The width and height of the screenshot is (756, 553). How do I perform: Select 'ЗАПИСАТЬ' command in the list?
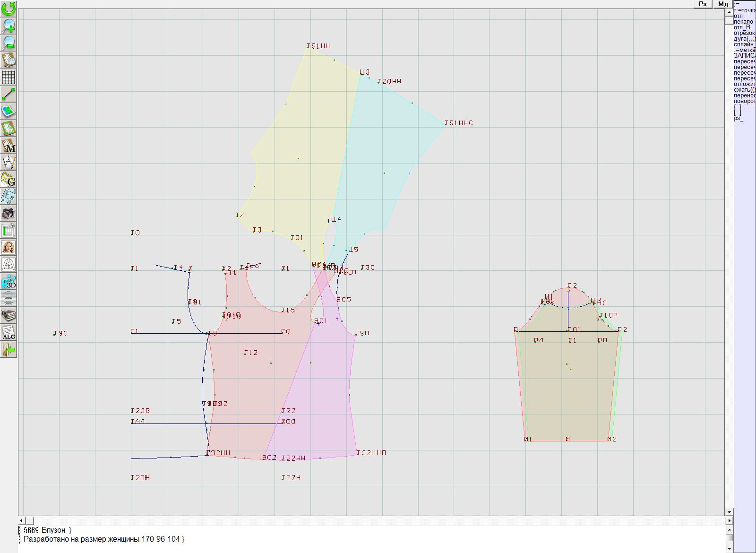pyautogui.click(x=745, y=56)
